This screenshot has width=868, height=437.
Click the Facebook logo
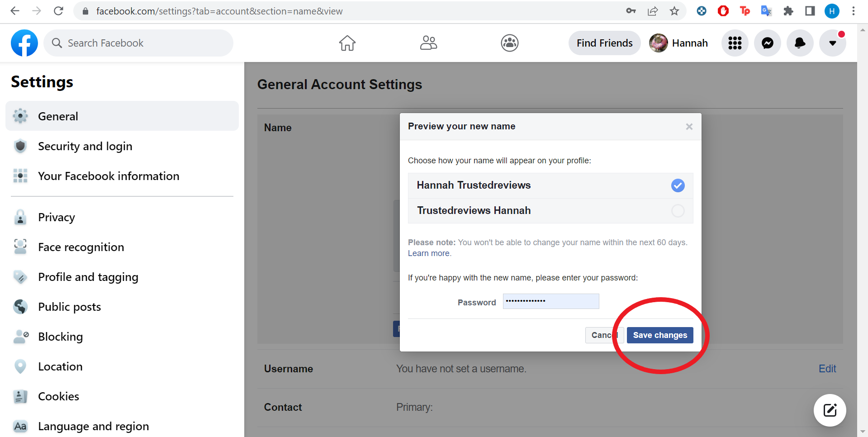tap(24, 43)
